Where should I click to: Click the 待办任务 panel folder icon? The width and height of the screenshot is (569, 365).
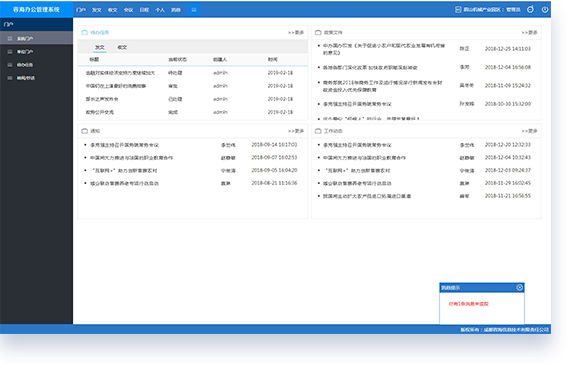[x=85, y=32]
